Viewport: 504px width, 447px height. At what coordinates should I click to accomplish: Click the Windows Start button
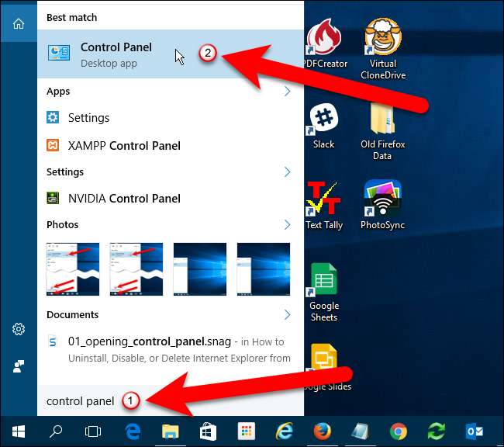(17, 431)
